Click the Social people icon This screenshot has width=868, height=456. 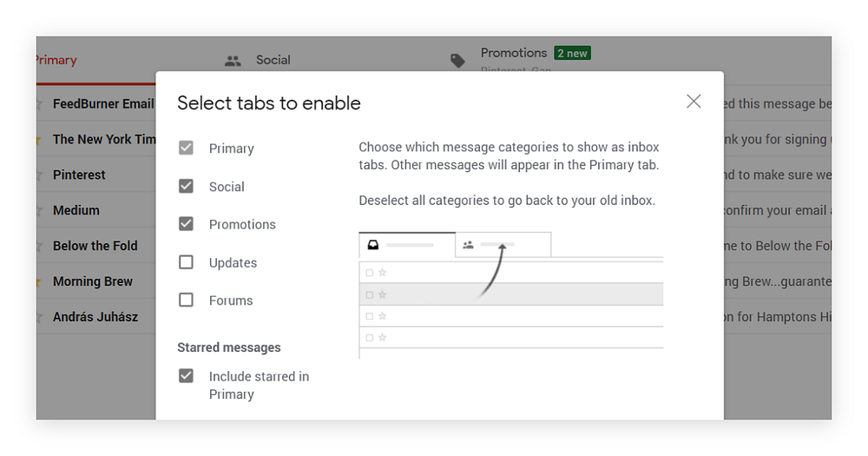(x=233, y=61)
